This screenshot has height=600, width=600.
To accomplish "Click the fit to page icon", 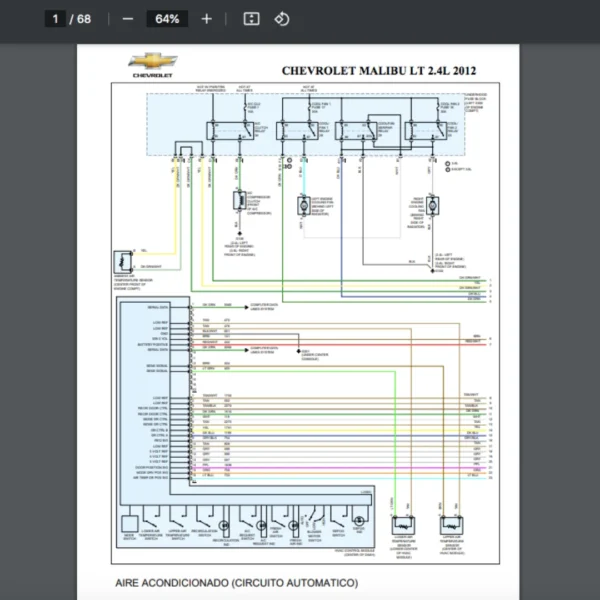I will 252,19.
